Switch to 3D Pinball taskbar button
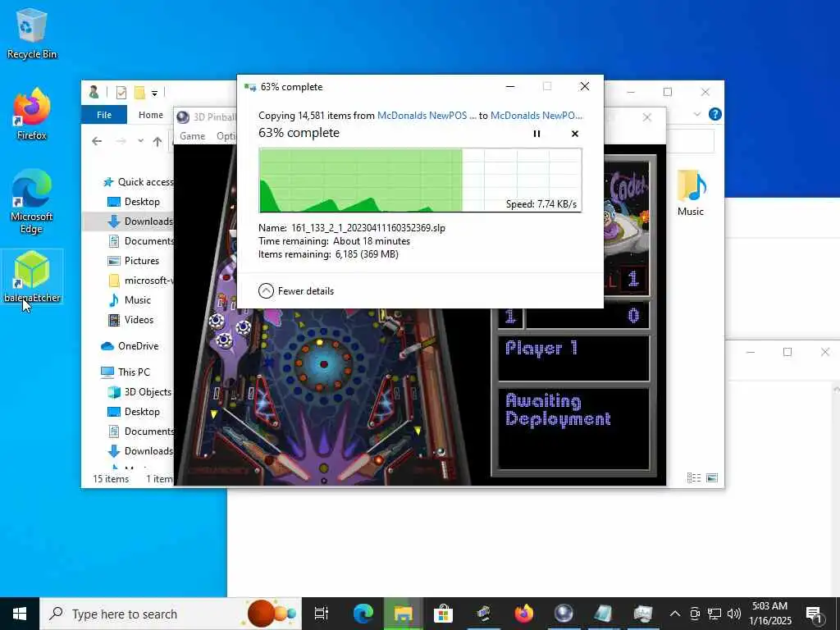Viewport: 840px width, 630px height. point(564,614)
